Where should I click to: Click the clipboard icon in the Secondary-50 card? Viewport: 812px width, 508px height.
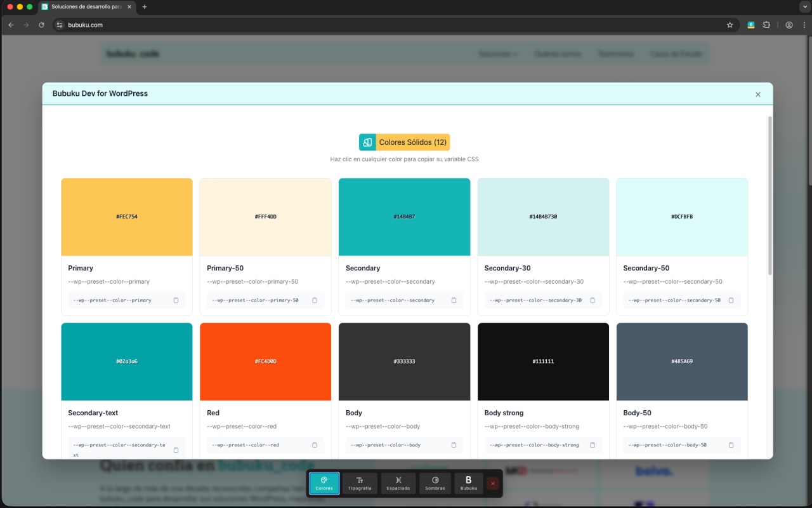(731, 300)
